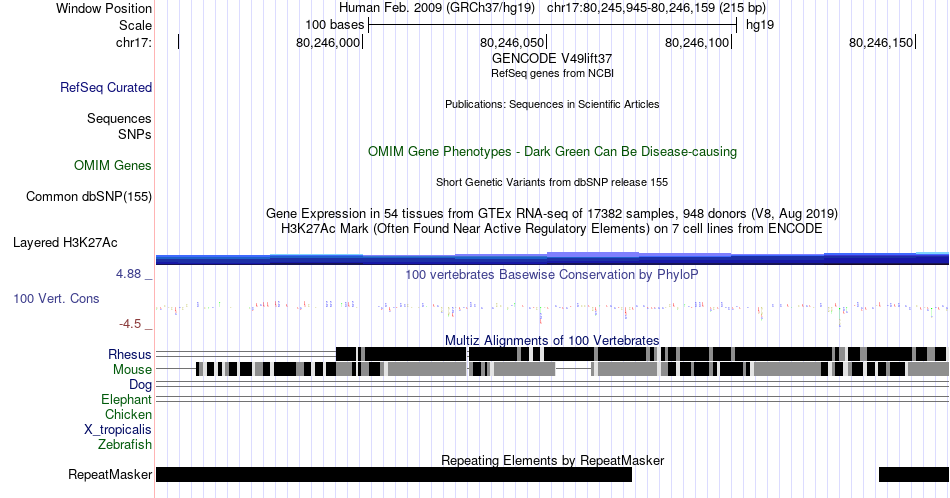Click Gene Expression in 54 tissues title

tap(552, 213)
